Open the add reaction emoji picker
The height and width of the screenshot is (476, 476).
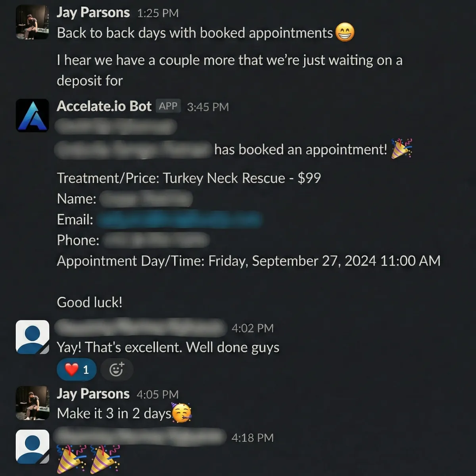click(116, 370)
